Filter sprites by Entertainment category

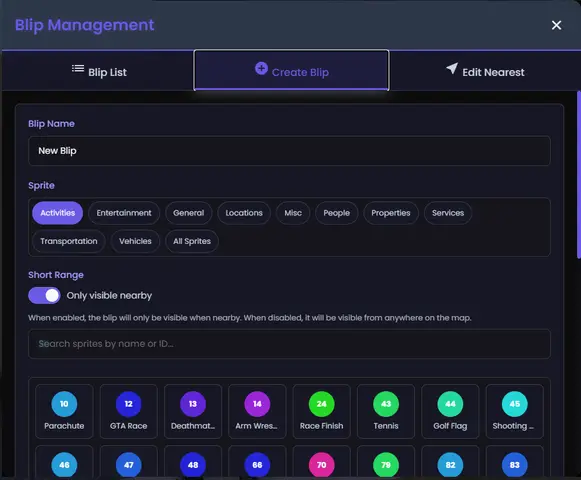(124, 213)
